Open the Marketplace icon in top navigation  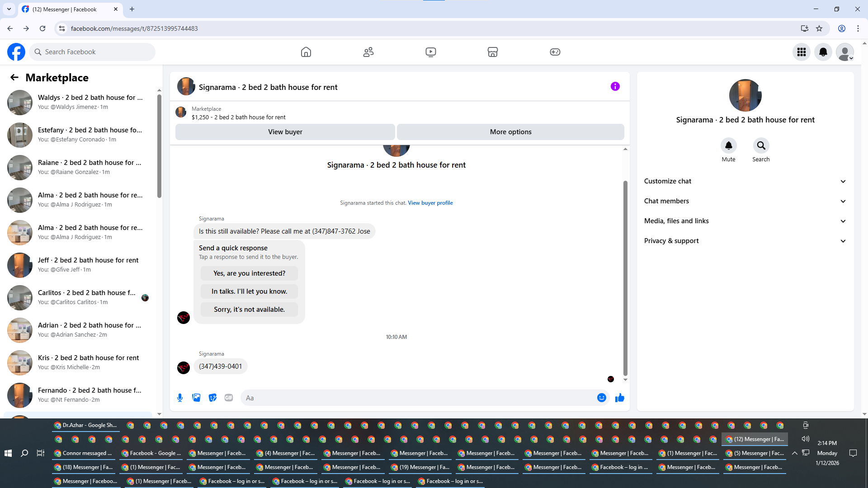pos(492,52)
